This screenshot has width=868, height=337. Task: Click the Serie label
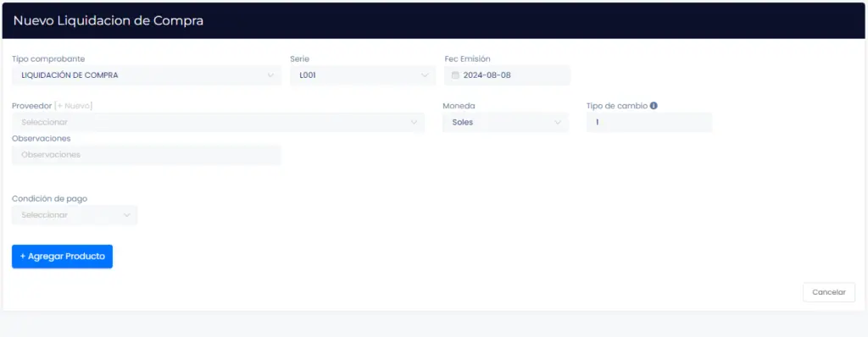click(299, 58)
